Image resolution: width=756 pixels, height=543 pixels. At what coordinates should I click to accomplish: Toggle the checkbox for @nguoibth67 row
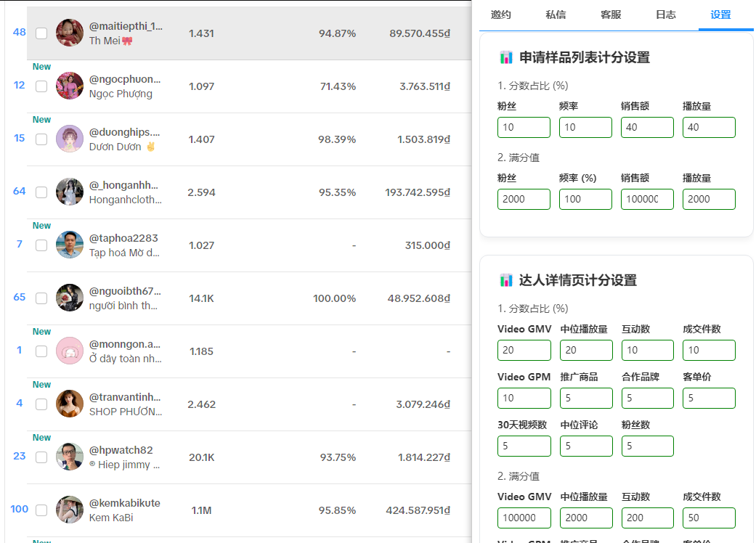click(41, 298)
